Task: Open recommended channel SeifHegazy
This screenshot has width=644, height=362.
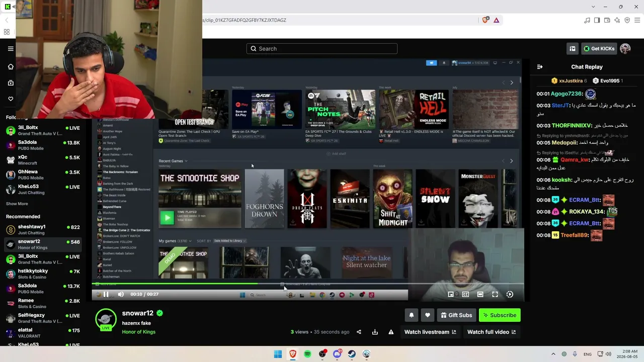Action: (43, 318)
